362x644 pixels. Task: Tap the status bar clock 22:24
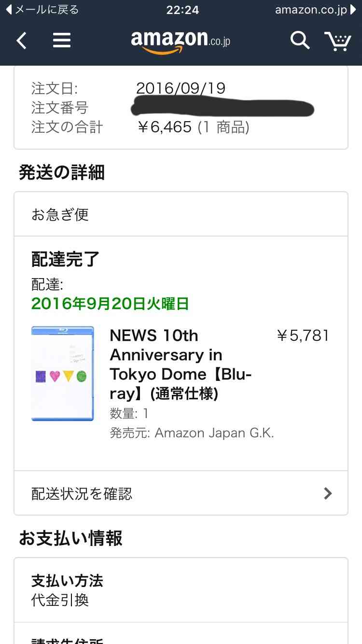[182, 10]
